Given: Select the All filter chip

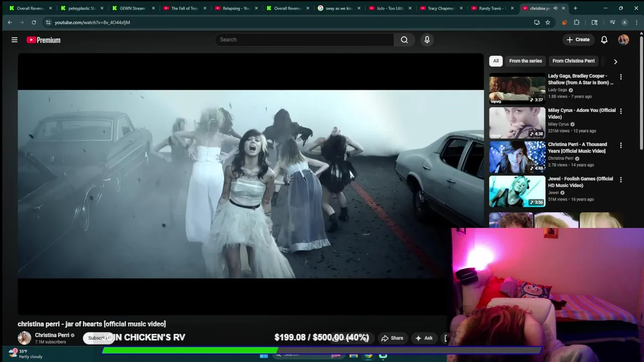Looking at the screenshot, I should [496, 61].
